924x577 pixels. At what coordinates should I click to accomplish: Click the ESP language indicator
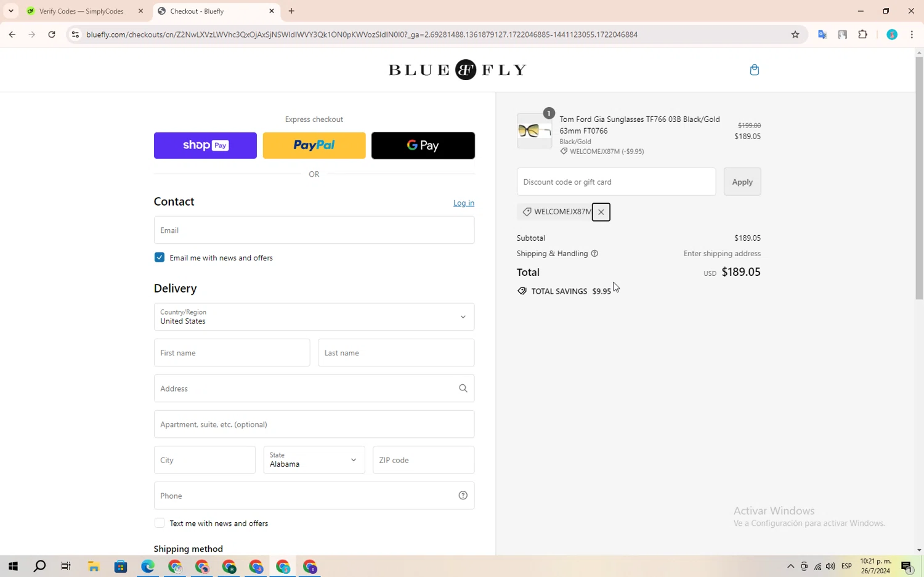(846, 567)
